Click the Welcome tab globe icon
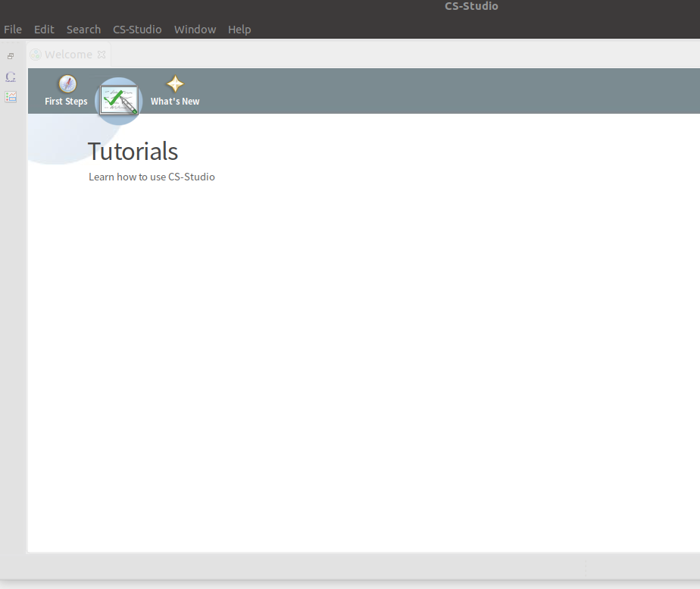700x589 pixels. [x=36, y=55]
